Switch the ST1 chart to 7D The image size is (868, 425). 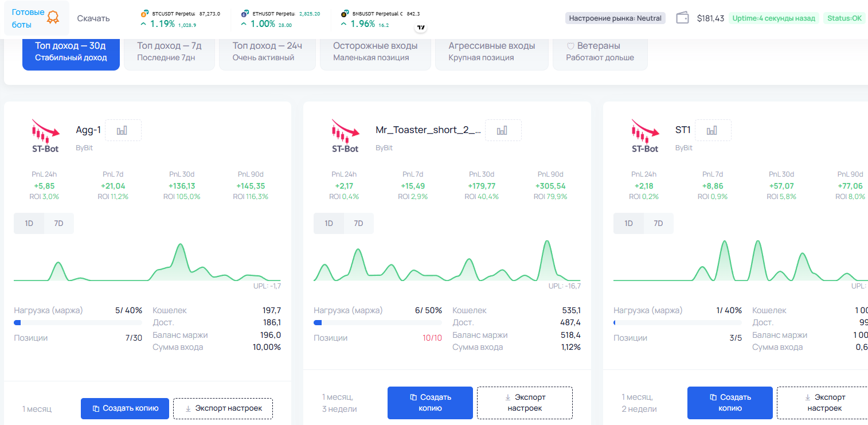point(658,223)
